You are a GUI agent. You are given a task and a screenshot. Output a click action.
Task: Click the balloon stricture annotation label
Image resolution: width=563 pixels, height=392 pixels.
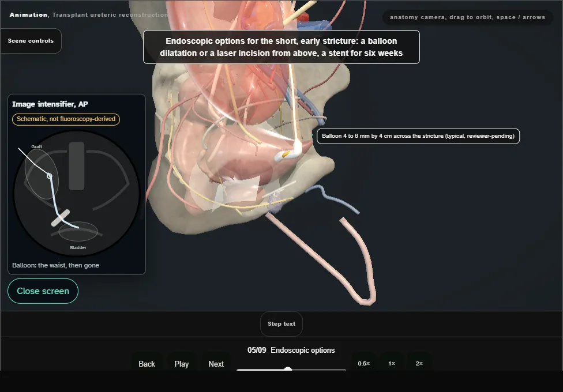418,136
